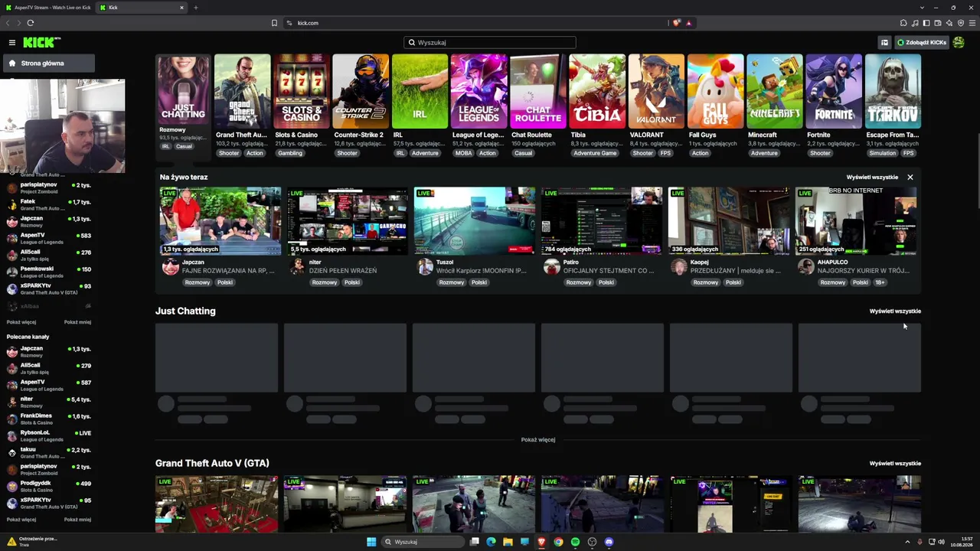Open the Tibia category card

pyautogui.click(x=597, y=91)
